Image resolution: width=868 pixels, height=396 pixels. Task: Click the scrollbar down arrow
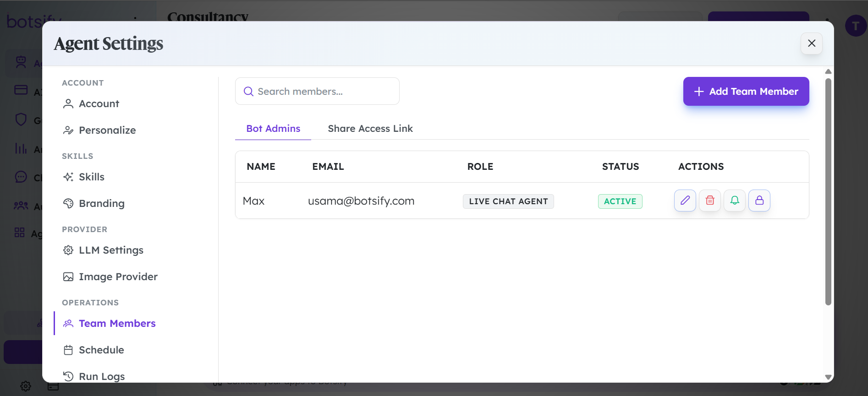point(828,377)
